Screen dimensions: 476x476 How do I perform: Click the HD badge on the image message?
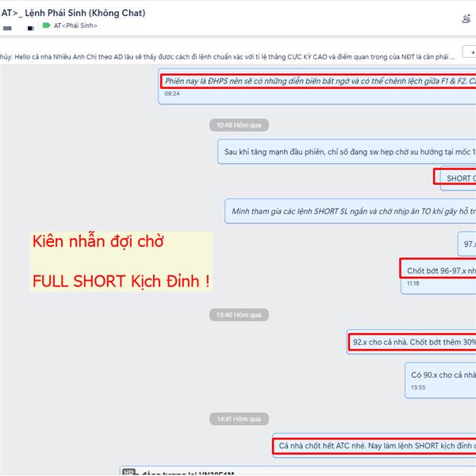point(129,472)
